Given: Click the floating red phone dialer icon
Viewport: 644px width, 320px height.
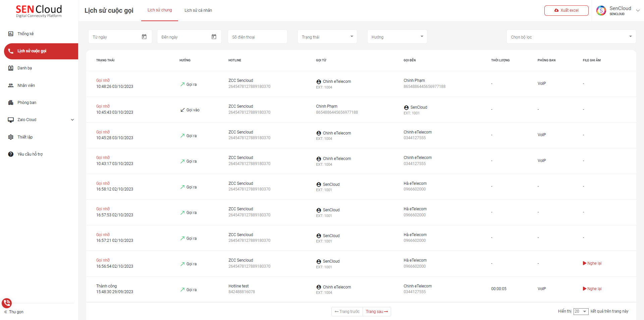Looking at the screenshot, I should [x=7, y=303].
